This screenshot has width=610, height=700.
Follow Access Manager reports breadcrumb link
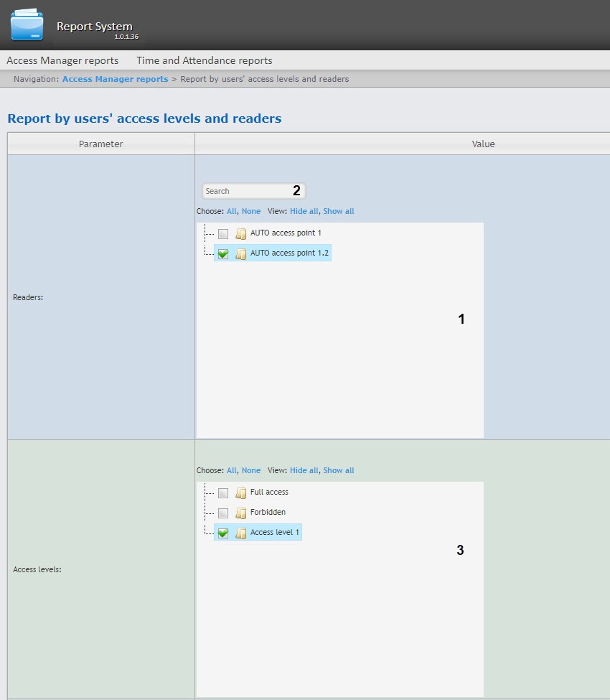coord(115,79)
